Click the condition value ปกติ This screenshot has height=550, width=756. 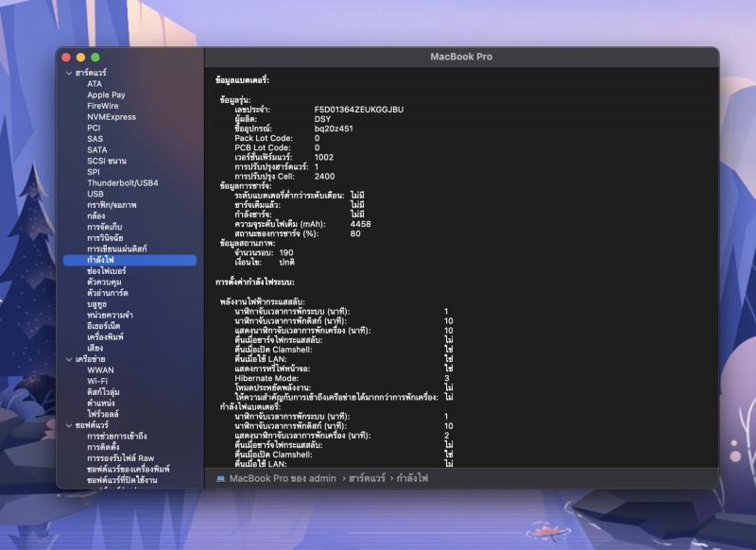coord(286,262)
